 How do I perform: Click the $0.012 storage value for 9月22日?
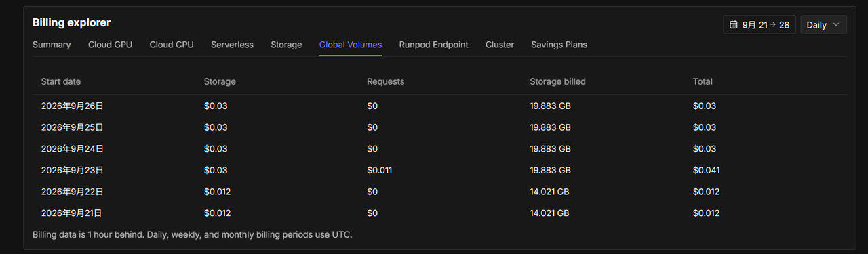click(x=217, y=192)
